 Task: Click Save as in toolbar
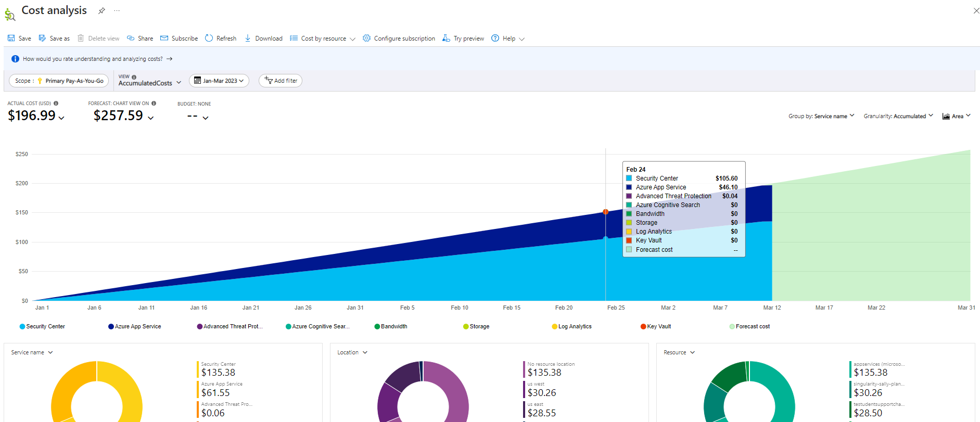pos(54,39)
